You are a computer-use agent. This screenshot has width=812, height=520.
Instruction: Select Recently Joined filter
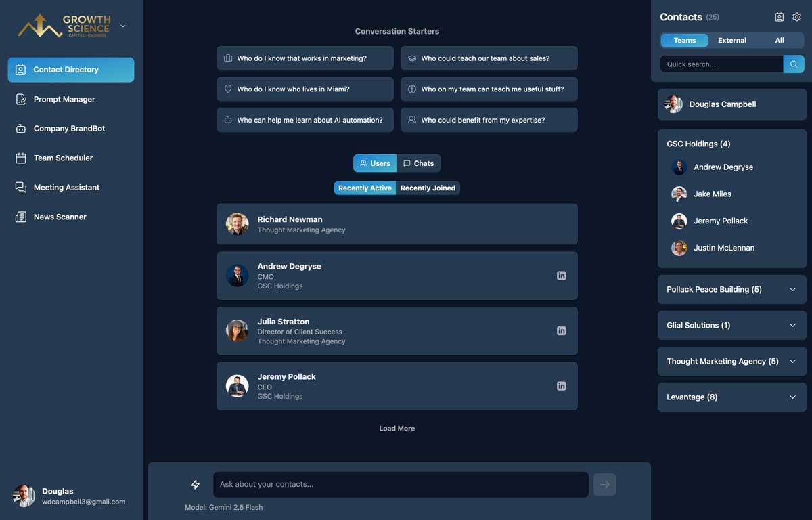[428, 188]
